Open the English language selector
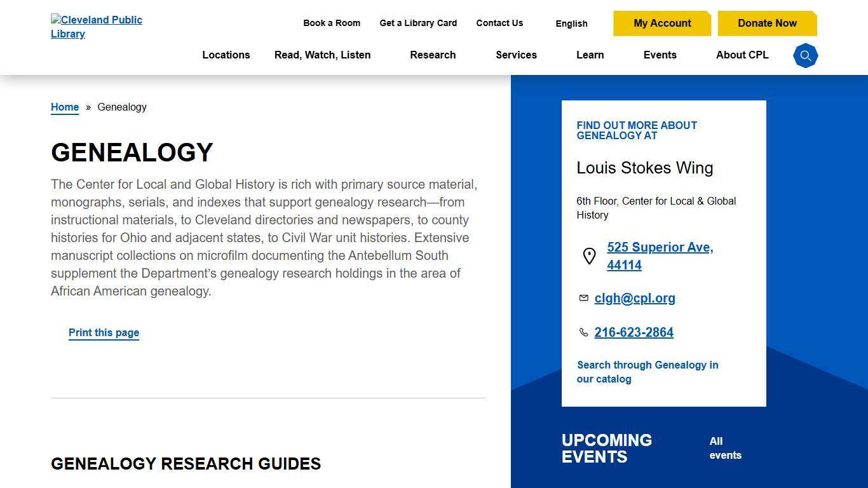Image resolution: width=868 pixels, height=488 pixels. pyautogui.click(x=571, y=24)
